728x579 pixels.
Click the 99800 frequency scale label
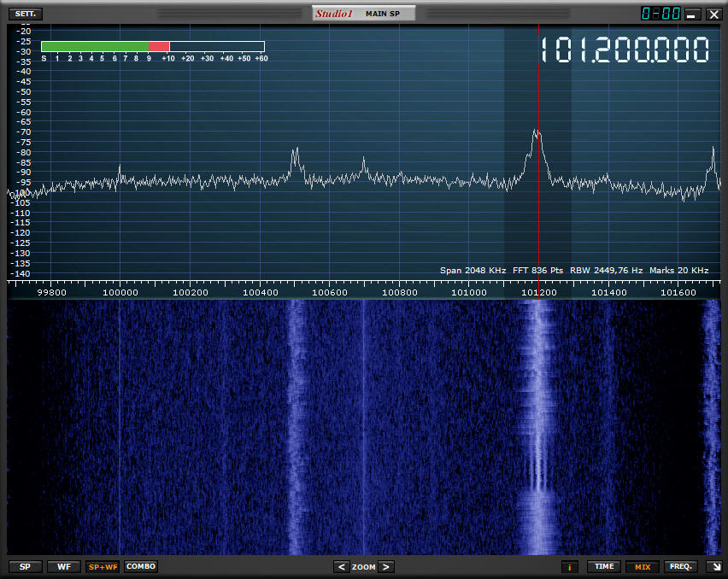51,293
